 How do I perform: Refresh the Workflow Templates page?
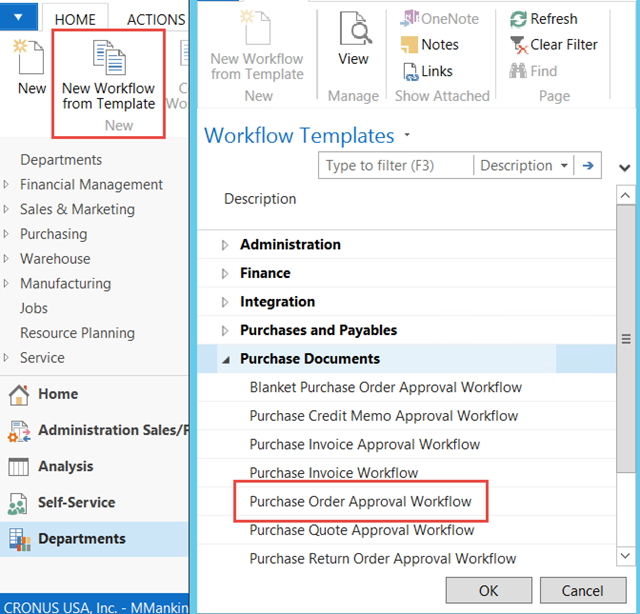pos(544,19)
